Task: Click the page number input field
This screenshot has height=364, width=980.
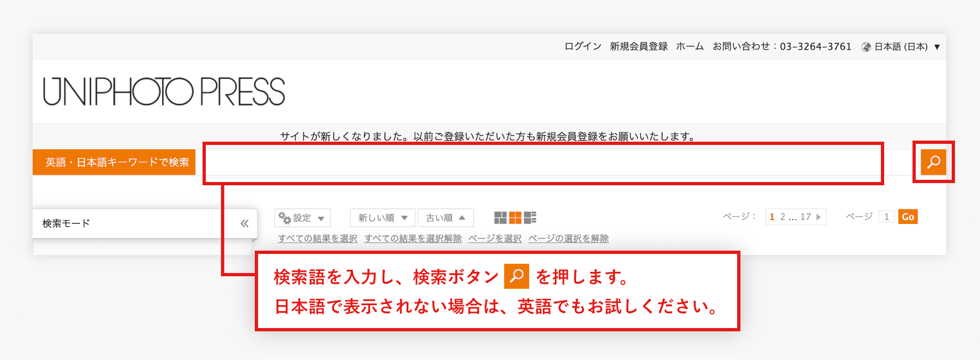Action: pos(886,217)
